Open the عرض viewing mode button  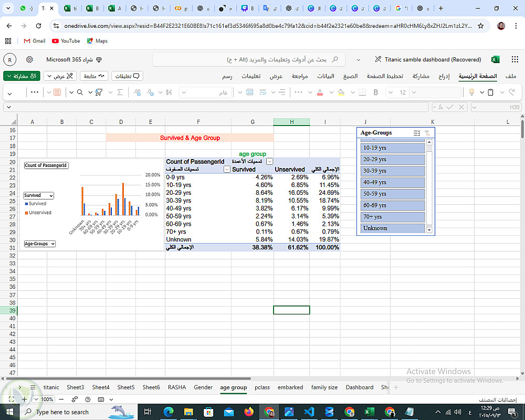(60, 76)
